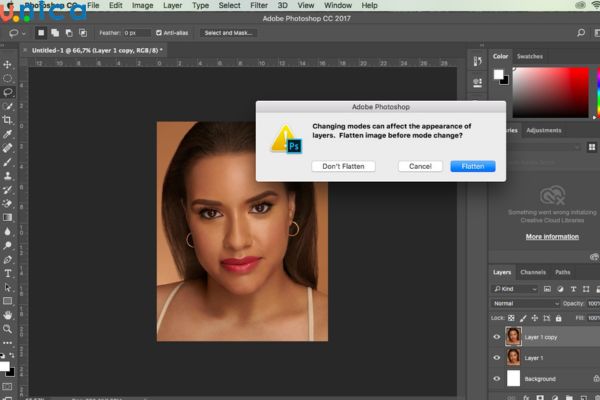Select the Zoom tool
The image size is (600, 400).
tap(8, 328)
